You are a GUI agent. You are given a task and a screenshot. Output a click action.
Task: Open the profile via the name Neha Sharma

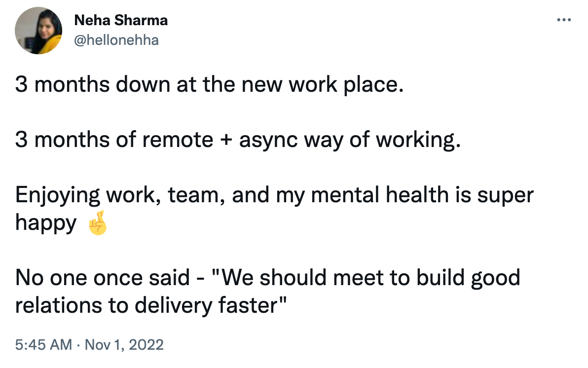click(120, 21)
